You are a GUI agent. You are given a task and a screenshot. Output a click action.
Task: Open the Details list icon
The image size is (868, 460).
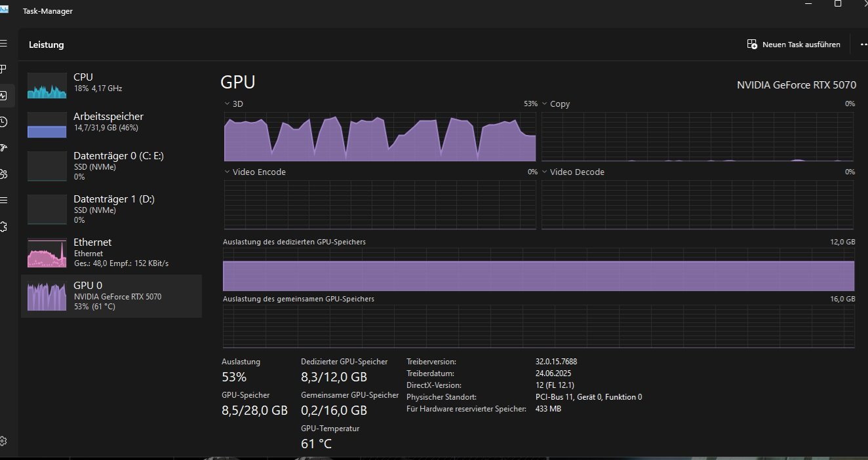point(3,200)
